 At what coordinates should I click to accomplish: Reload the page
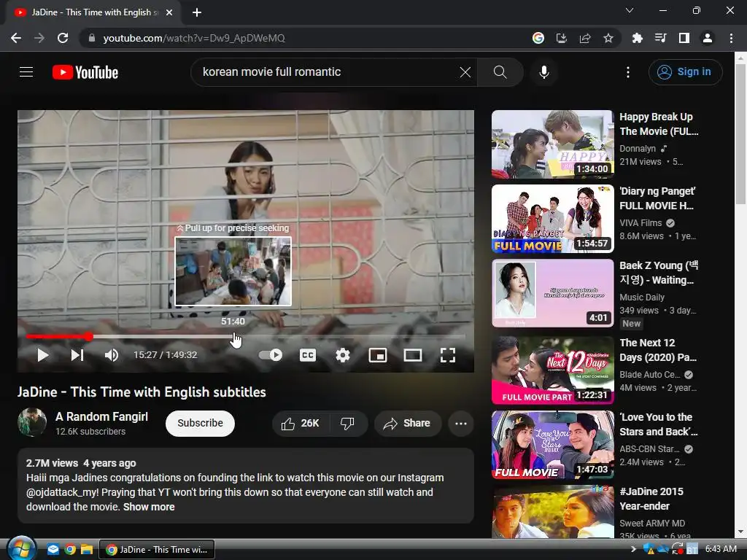[x=63, y=38]
